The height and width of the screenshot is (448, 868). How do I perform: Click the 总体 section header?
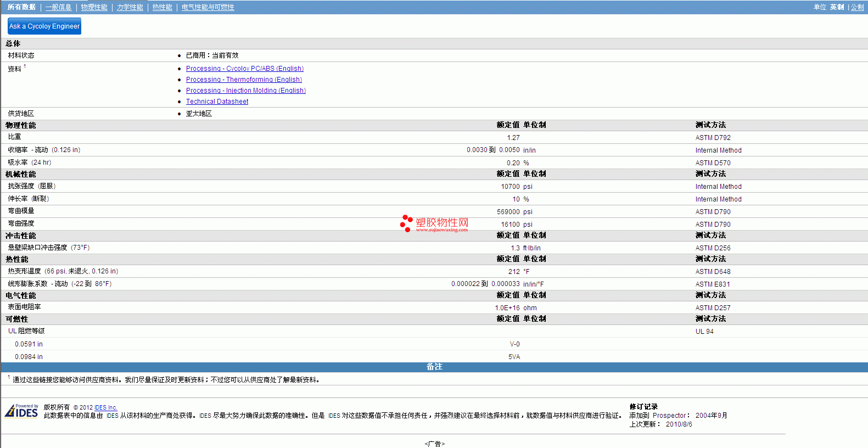pos(13,43)
